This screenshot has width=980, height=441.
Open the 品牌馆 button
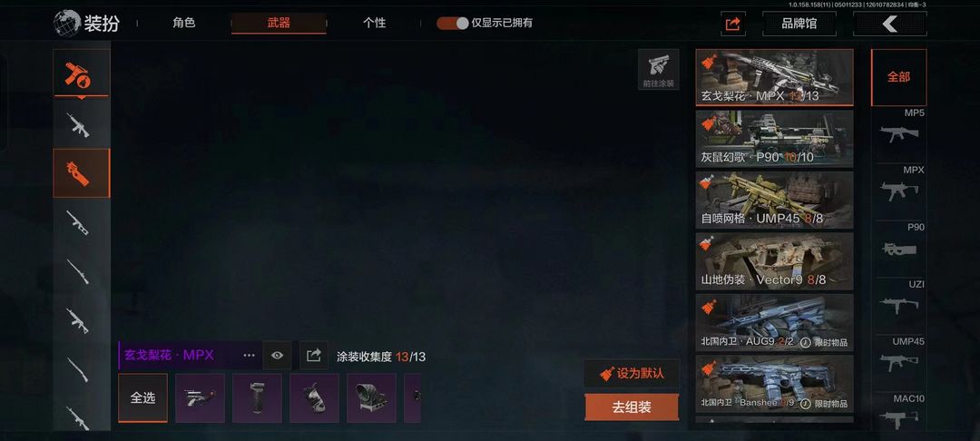pos(799,24)
